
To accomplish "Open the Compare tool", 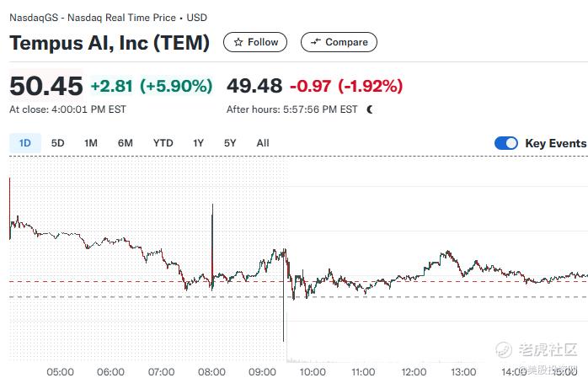I will (x=339, y=42).
